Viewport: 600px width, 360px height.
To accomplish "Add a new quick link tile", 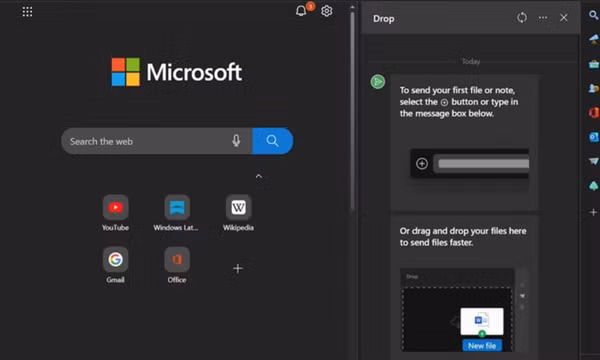I will (x=238, y=268).
